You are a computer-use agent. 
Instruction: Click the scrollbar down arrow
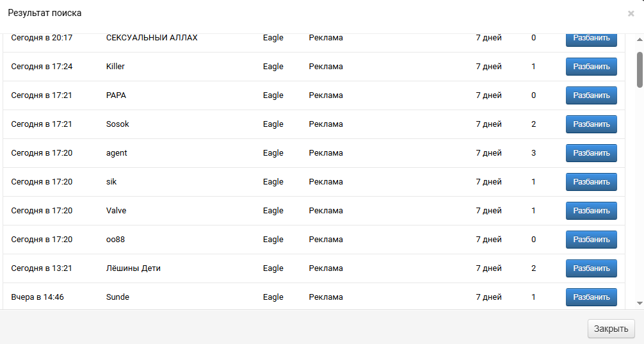[640, 303]
